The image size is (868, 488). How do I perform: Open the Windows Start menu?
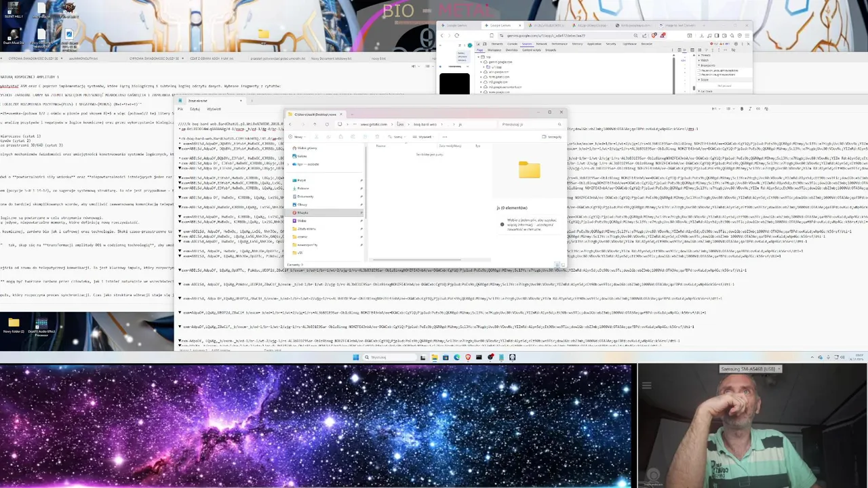pyautogui.click(x=356, y=357)
